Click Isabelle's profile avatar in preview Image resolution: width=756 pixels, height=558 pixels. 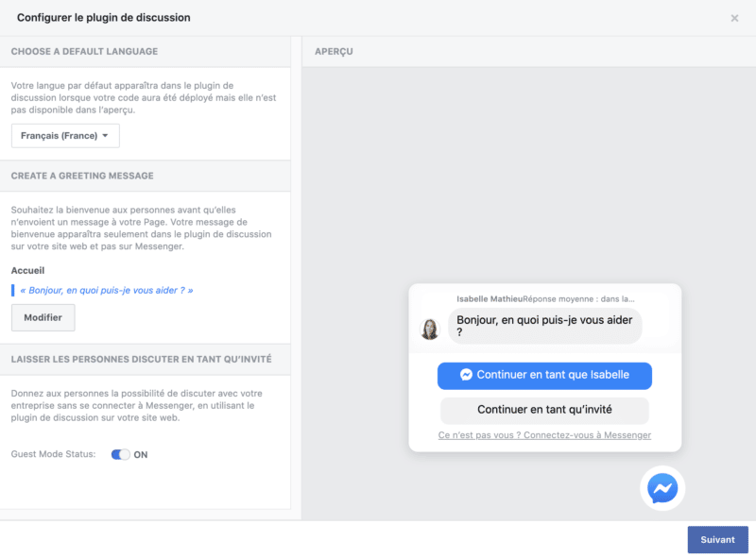pyautogui.click(x=430, y=330)
